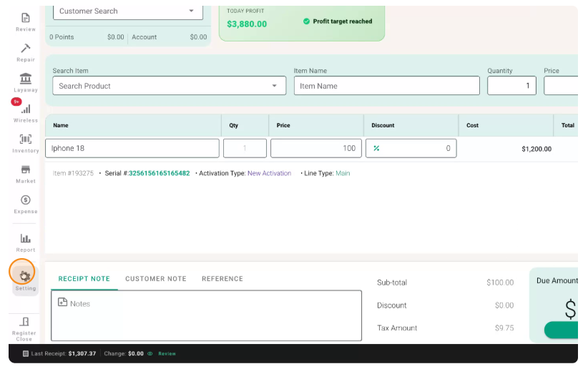Click the Profit target reached checkmark
Screen dimensions: 588x369
pyautogui.click(x=306, y=21)
